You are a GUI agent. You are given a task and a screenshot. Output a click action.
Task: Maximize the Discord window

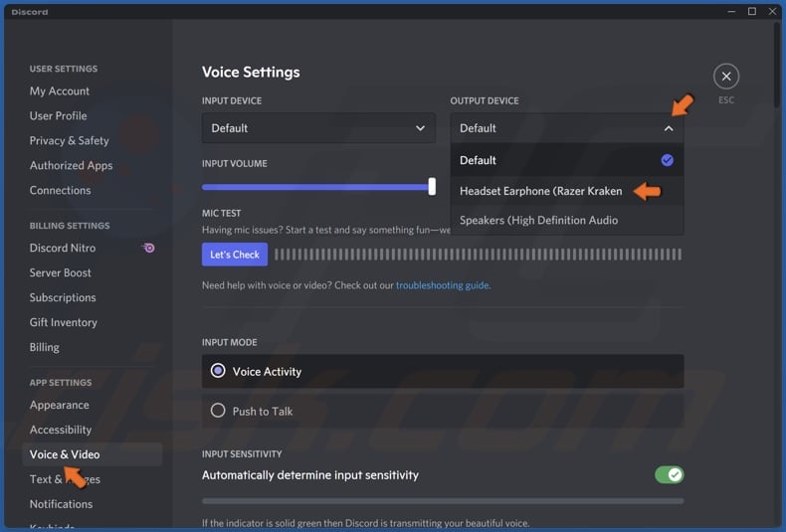coord(752,11)
